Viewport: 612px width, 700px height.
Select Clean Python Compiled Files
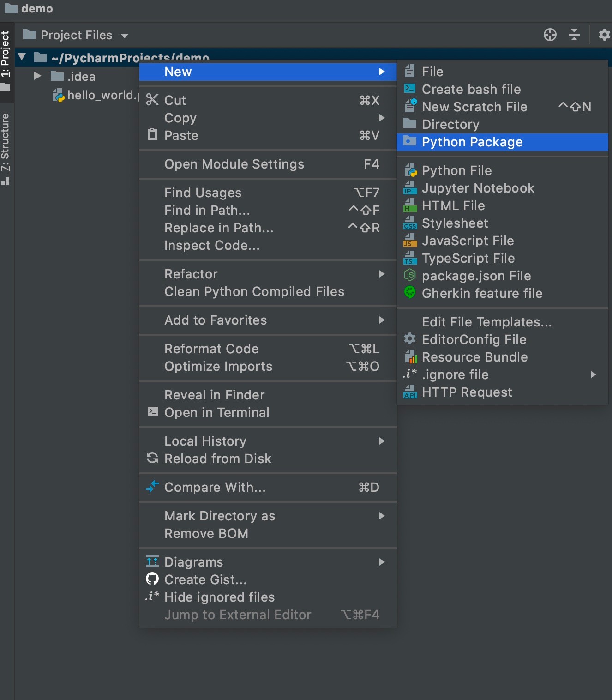[268, 291]
